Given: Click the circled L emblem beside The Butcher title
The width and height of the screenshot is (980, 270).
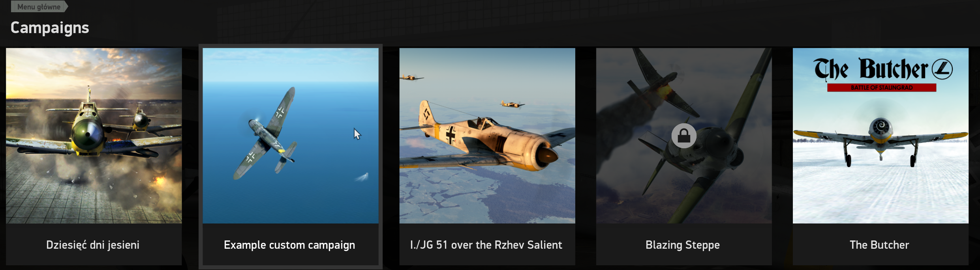Looking at the screenshot, I should tap(942, 69).
